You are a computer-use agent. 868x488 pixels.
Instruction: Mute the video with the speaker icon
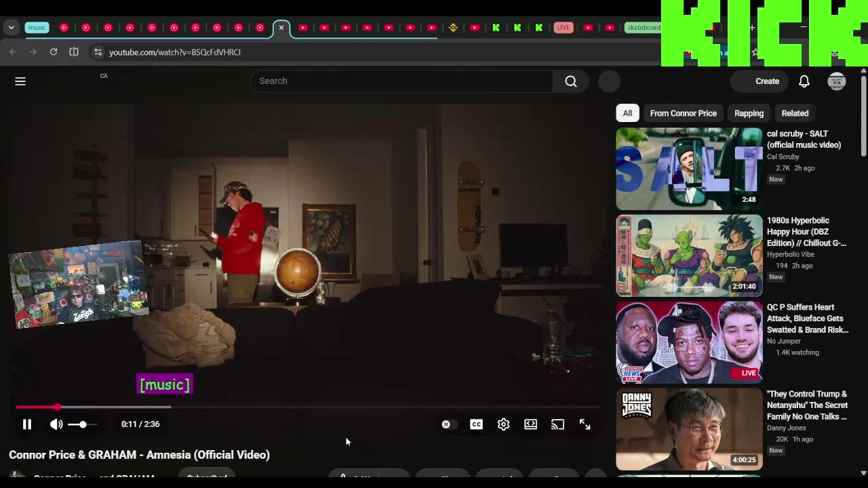56,424
